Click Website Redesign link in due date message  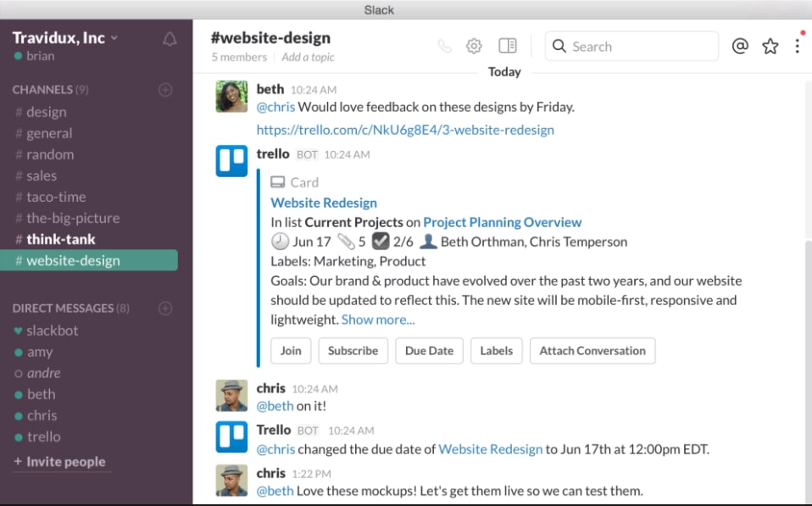(x=491, y=449)
